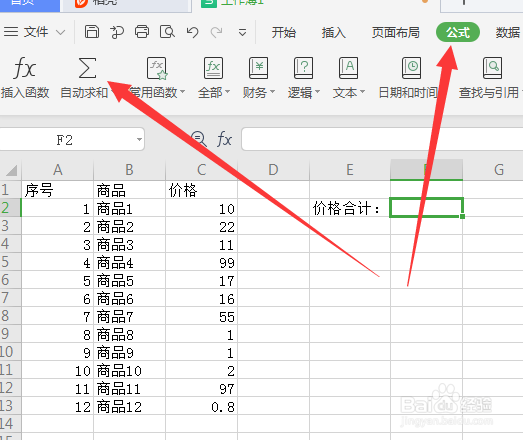Open the Financial (财务) functions icon
523x440 pixels.
pos(258,68)
